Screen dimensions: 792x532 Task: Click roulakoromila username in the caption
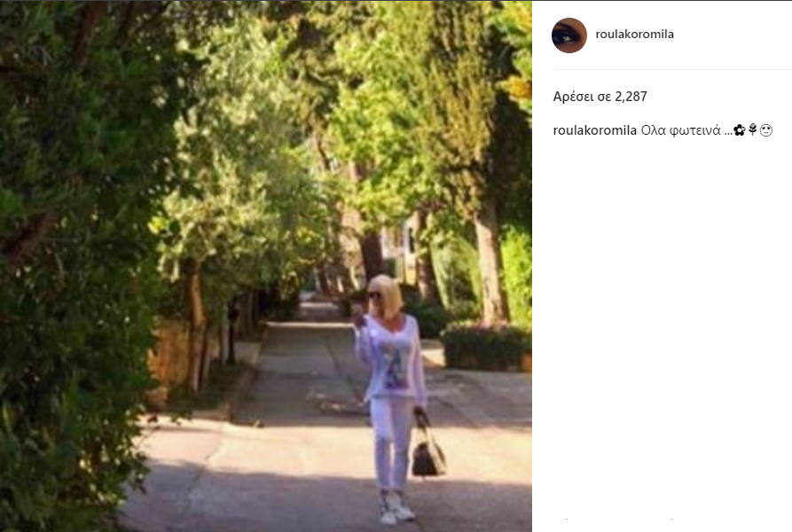(x=594, y=130)
